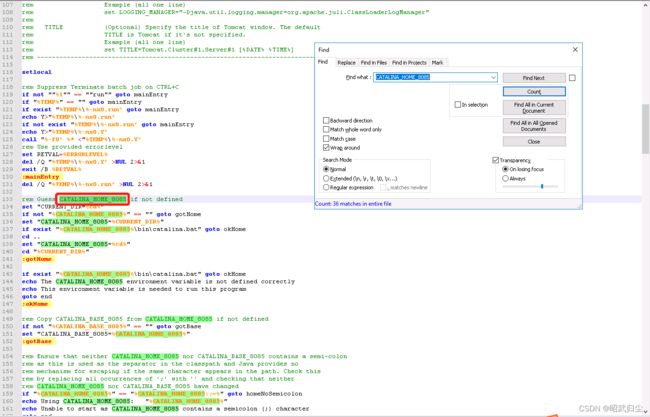Click the ':okHome' label line
The image size is (650, 417).
35,304
